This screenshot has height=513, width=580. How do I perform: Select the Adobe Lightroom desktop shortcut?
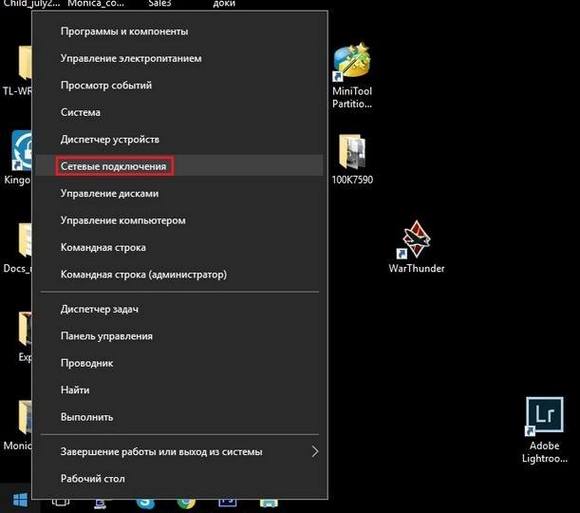click(544, 430)
